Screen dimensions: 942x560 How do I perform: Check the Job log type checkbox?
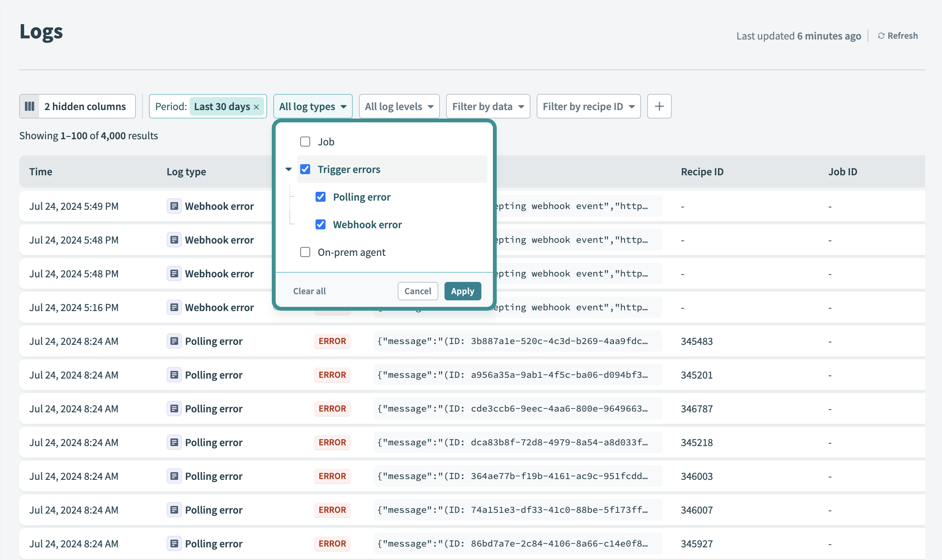pos(305,142)
